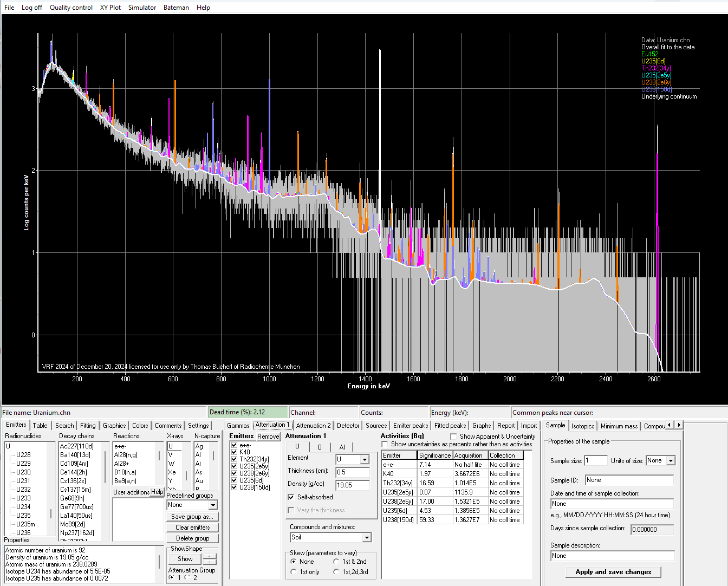The image size is (728, 586).
Task: Click the Sample ID input field
Action: pos(629,480)
